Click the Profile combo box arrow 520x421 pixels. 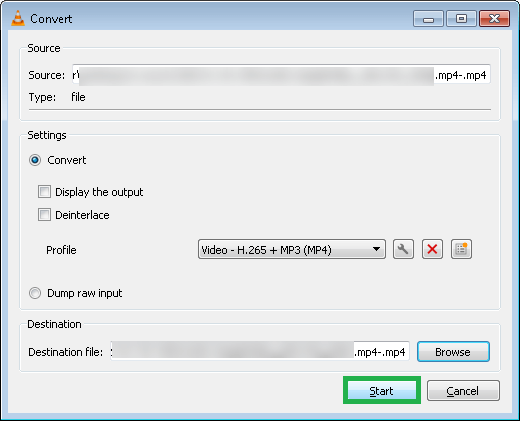tap(376, 249)
